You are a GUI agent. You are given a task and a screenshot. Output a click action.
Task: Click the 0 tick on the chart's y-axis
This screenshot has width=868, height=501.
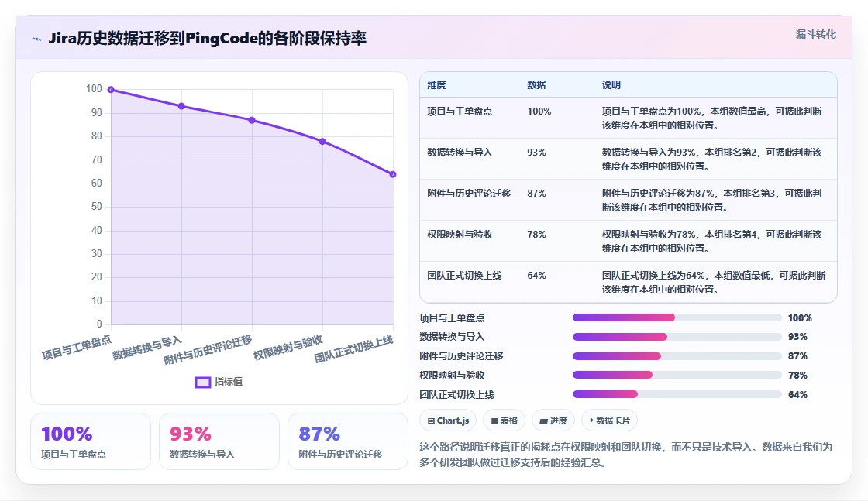100,324
